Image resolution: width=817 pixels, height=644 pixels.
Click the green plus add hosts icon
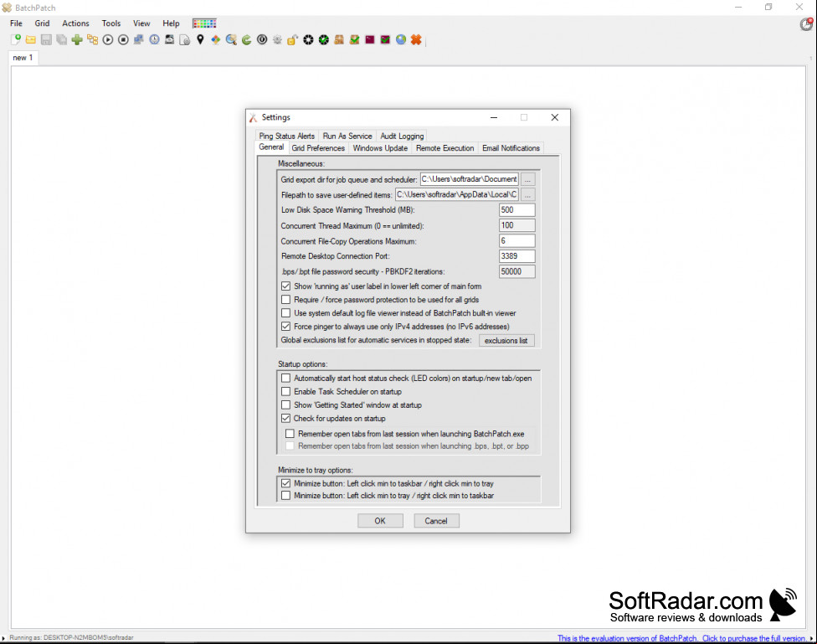click(x=77, y=39)
